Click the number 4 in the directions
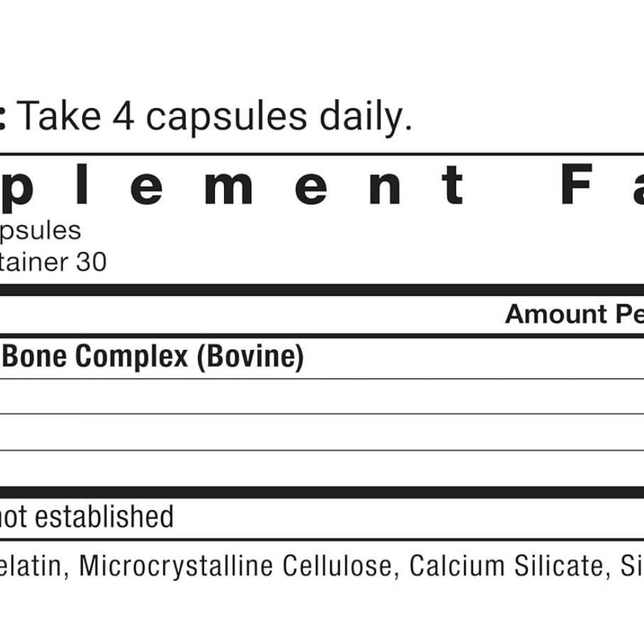 (x=123, y=116)
